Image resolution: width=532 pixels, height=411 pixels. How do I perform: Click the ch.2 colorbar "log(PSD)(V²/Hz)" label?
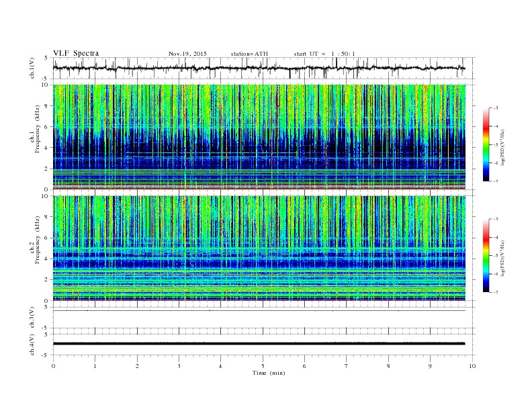pos(502,258)
